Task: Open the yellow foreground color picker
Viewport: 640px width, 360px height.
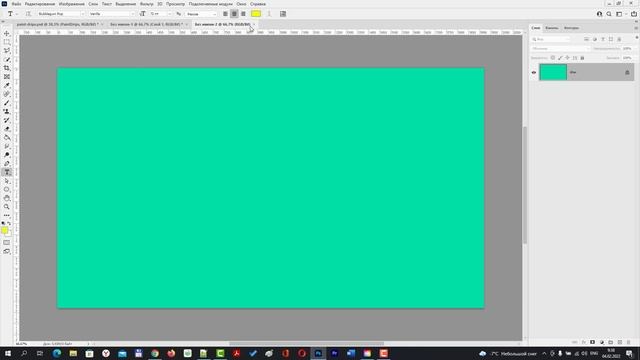Action: click(x=4, y=231)
